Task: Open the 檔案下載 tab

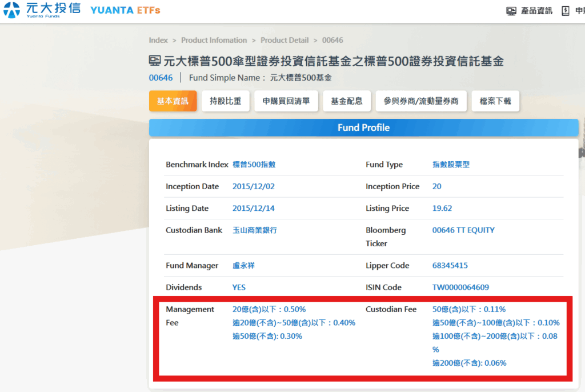Action: click(495, 101)
